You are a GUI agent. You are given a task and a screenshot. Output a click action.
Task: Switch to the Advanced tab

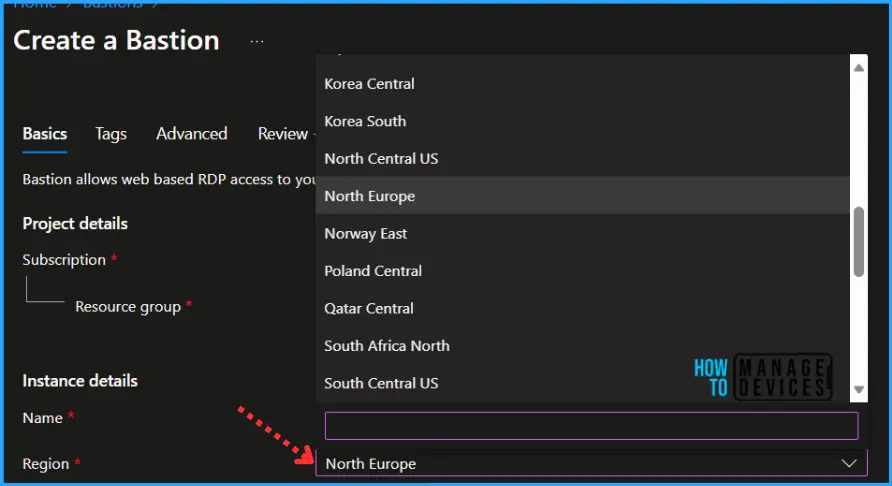click(x=192, y=134)
